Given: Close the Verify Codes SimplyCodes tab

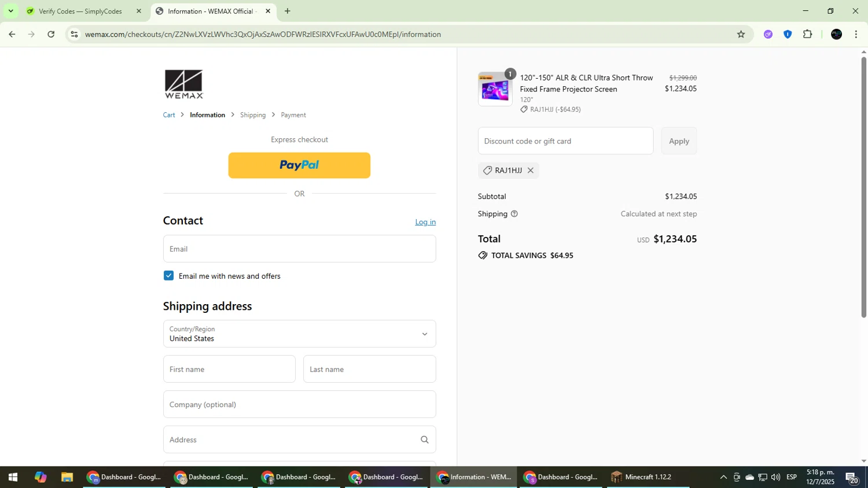Looking at the screenshot, I should (x=138, y=11).
